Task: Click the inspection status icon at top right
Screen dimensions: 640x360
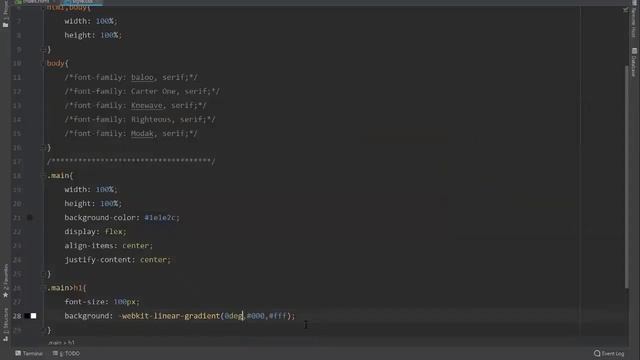Action: pos(626,10)
